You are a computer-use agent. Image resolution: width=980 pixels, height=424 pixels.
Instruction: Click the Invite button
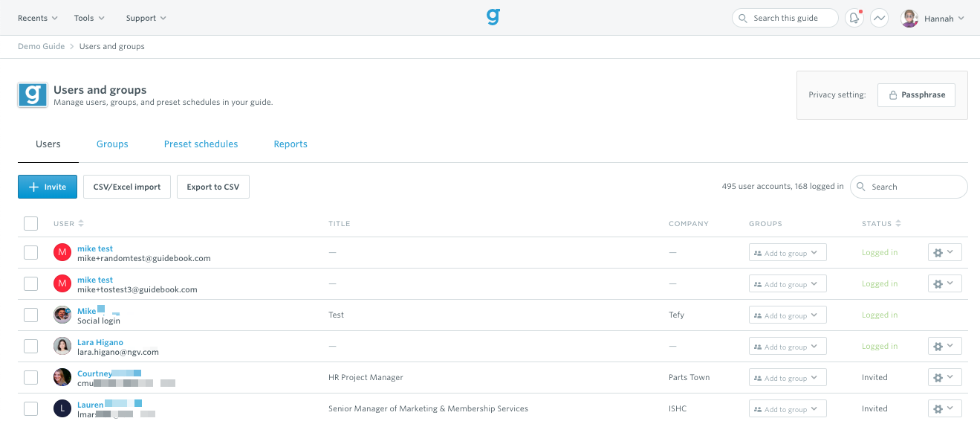48,187
